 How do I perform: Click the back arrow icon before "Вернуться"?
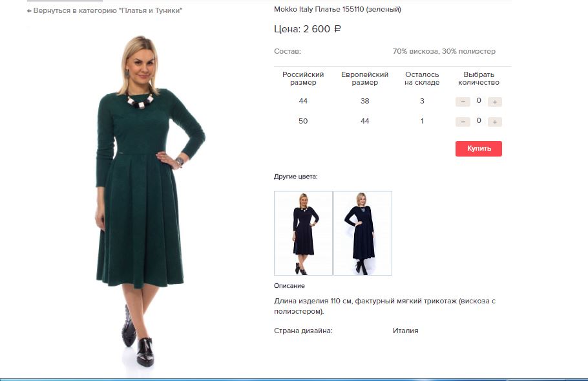click(x=29, y=11)
